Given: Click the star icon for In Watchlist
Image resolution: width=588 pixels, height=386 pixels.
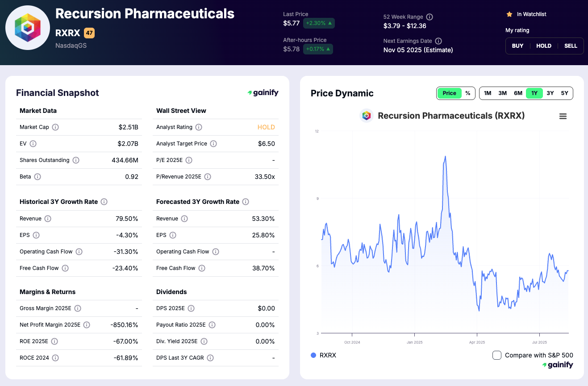Looking at the screenshot, I should click(509, 14).
